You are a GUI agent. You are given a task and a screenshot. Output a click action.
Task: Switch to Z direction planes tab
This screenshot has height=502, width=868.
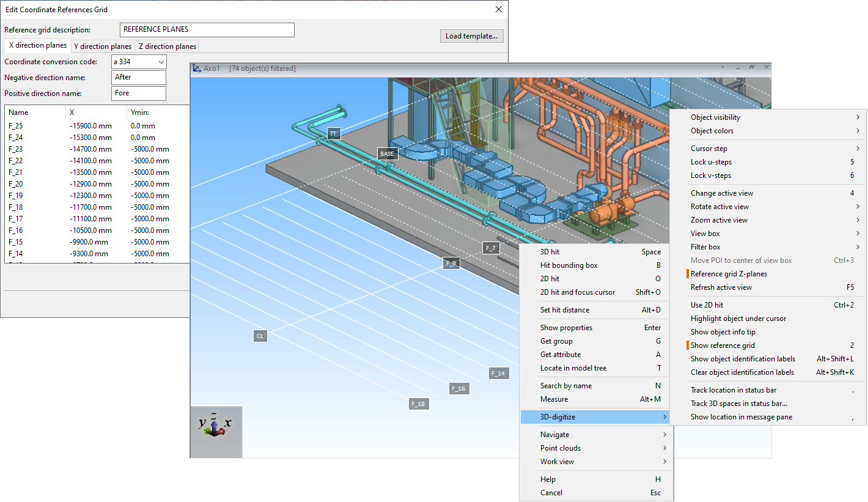167,46
